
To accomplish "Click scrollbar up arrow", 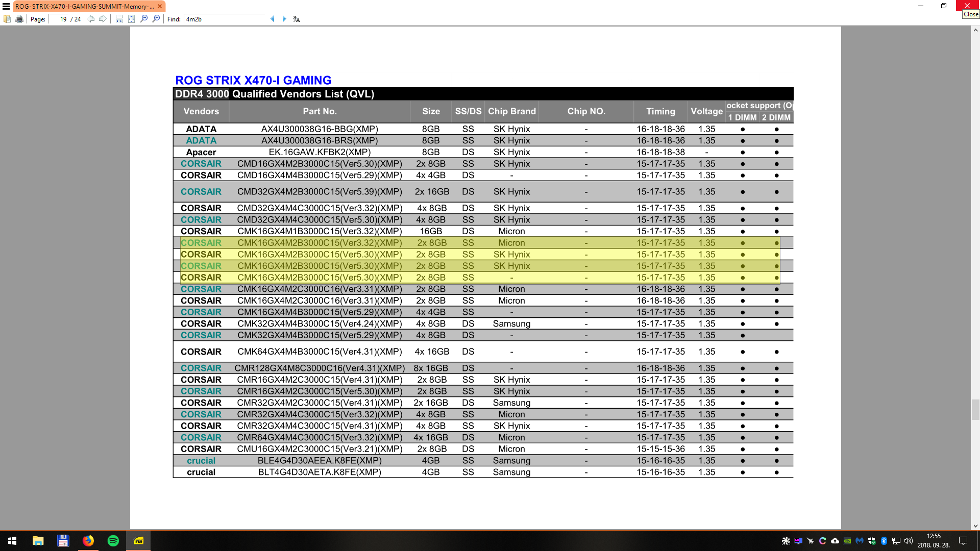I will coord(975,30).
